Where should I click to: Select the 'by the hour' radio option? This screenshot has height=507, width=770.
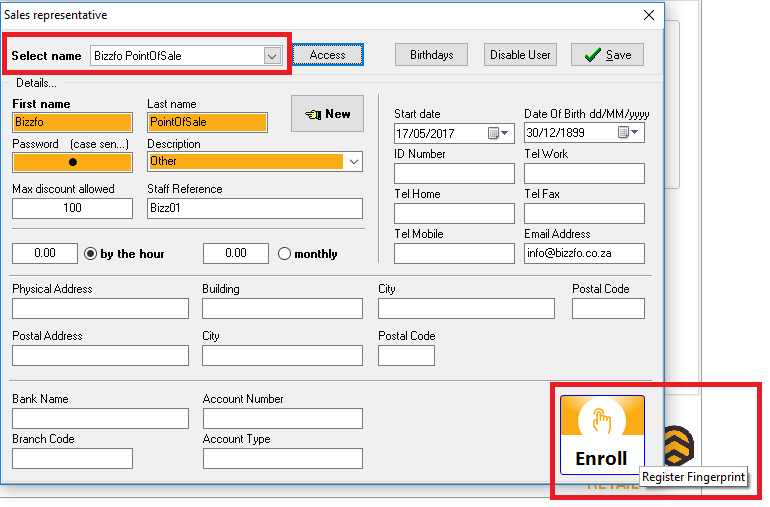[x=91, y=254]
